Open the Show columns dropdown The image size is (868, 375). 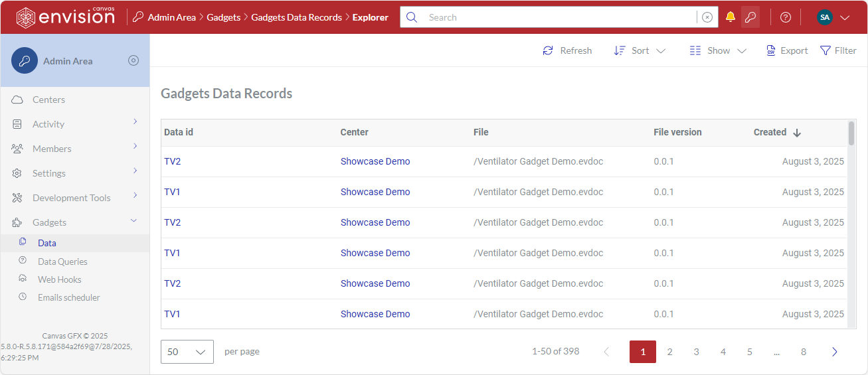pyautogui.click(x=718, y=50)
